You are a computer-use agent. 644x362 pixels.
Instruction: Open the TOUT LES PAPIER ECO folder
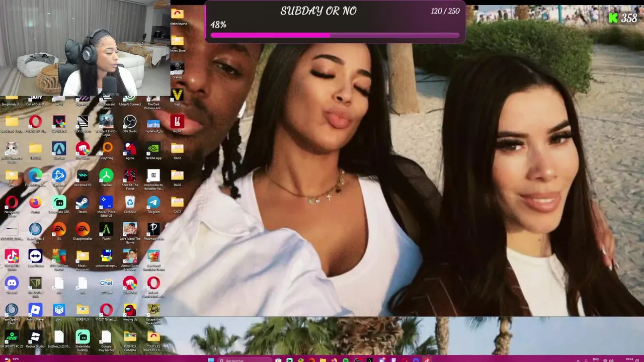[x=153, y=341]
